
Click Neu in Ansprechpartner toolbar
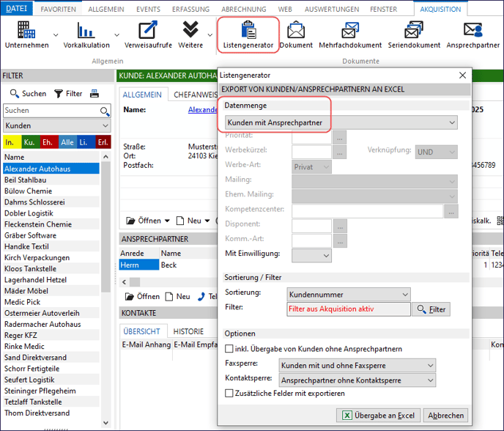[178, 297]
